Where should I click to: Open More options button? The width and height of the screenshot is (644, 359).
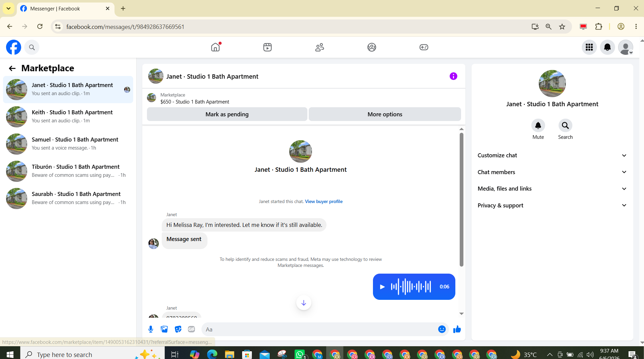(385, 114)
